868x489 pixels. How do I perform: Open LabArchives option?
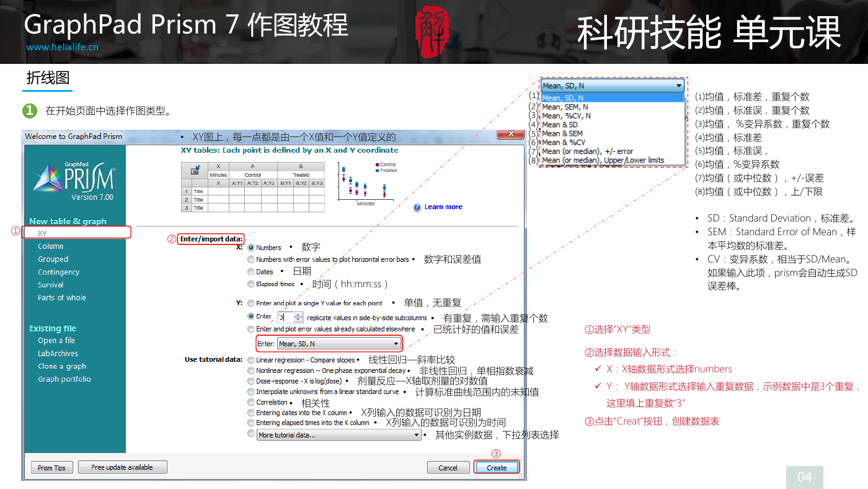[x=58, y=354]
